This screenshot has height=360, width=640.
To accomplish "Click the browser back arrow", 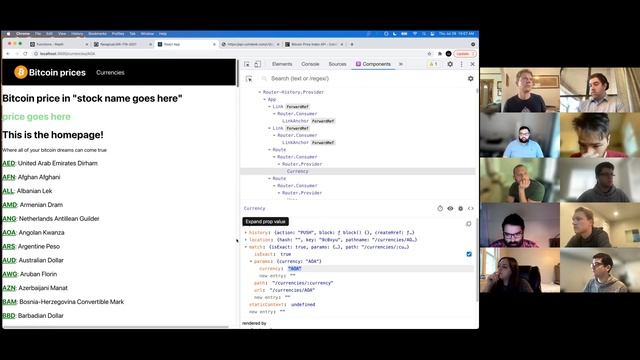I will pos(8,53).
